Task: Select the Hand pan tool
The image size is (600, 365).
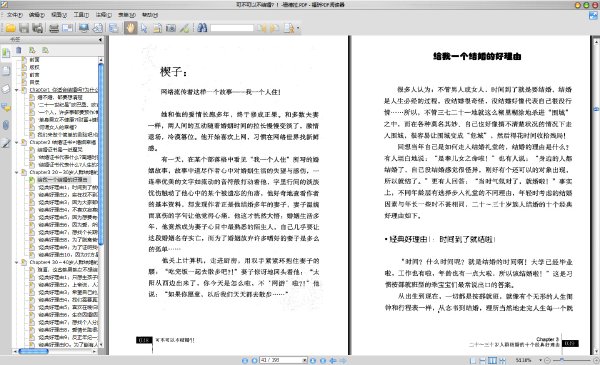Action: point(130,28)
